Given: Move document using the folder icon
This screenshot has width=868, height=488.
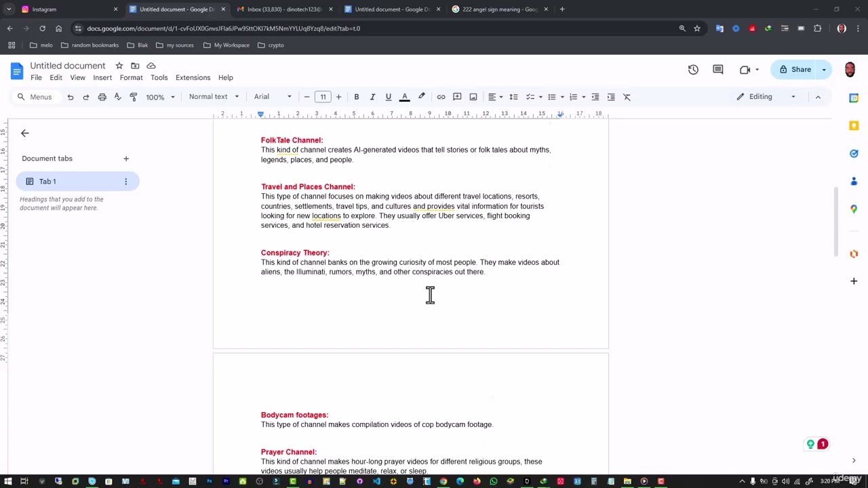Looking at the screenshot, I should 135,66.
